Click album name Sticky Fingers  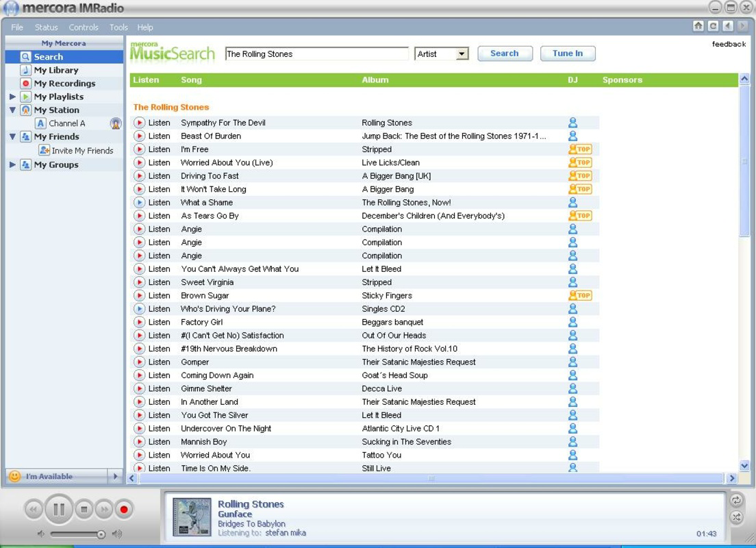(387, 295)
